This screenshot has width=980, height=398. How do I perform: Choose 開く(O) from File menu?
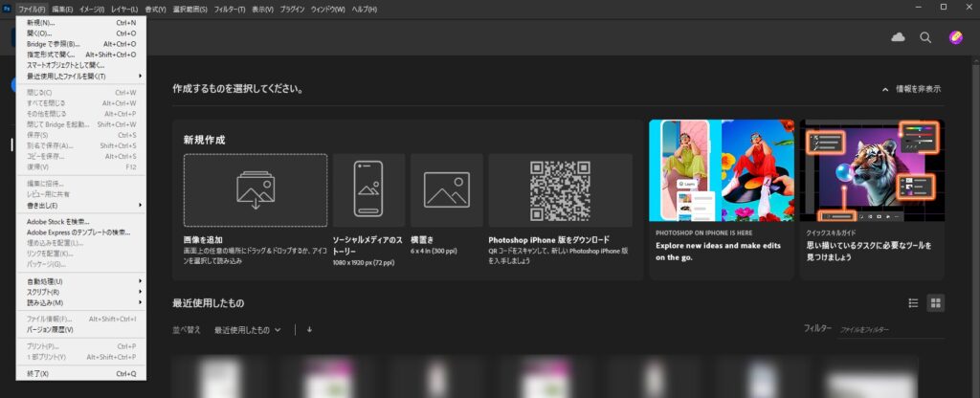pos(81,33)
